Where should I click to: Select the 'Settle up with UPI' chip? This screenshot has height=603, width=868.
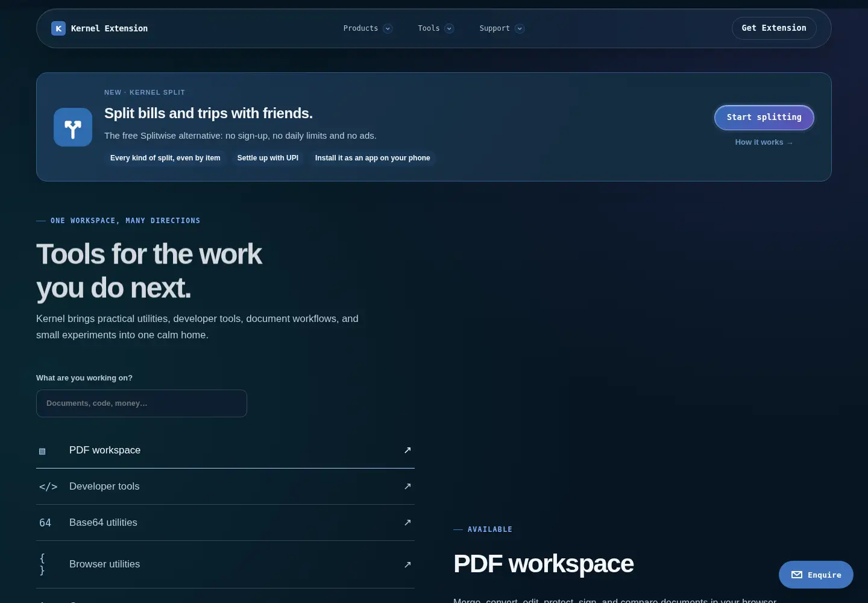point(268,158)
